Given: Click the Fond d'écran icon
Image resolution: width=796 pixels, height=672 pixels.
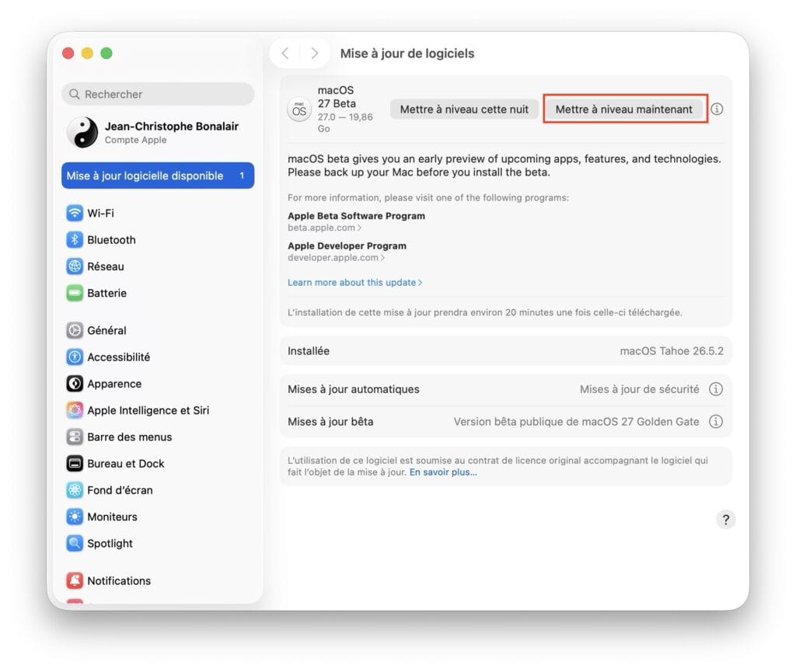Looking at the screenshot, I should pyautogui.click(x=75, y=490).
